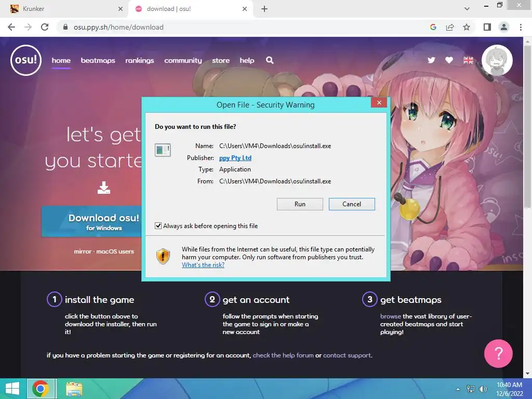Open the beatmaps menu
532x399 pixels.
(98, 60)
